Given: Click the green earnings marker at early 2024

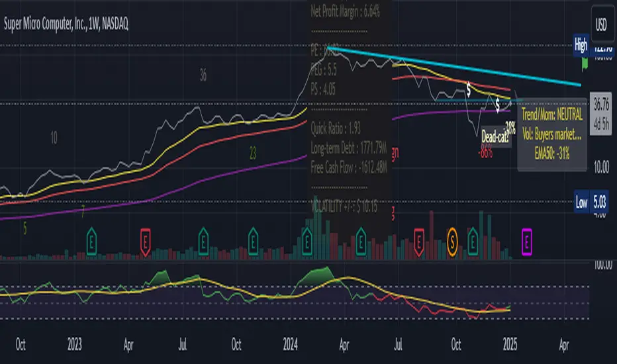Looking at the screenshot, I should click(307, 241).
